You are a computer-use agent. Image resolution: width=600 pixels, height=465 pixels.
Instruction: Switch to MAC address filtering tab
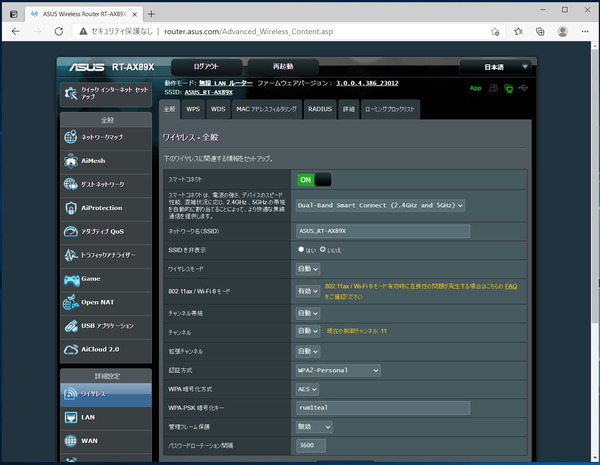pos(267,109)
